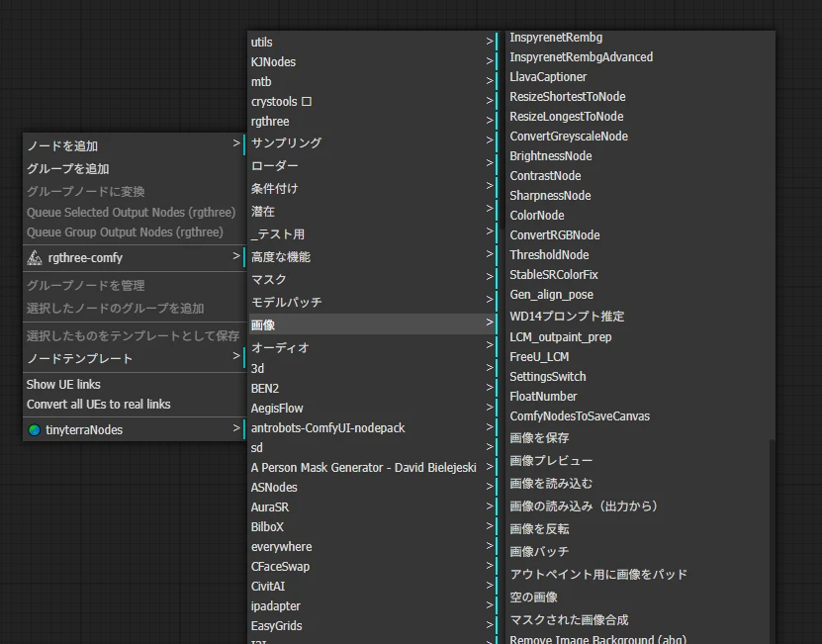Open the crystools category
Screen dimensions: 822x644
(x=281, y=101)
